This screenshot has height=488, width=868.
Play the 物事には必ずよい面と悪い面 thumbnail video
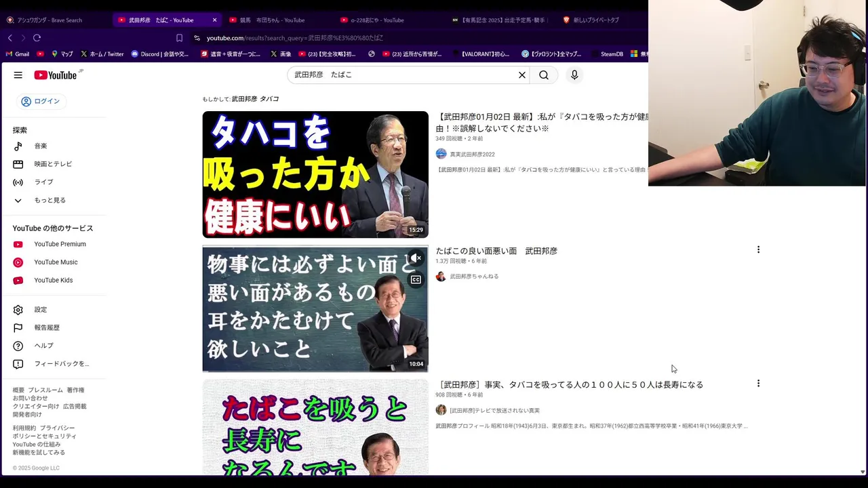pos(315,308)
